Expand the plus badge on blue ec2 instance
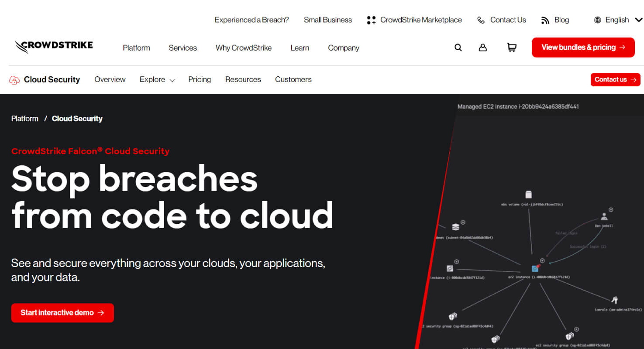The image size is (644, 349). (542, 261)
